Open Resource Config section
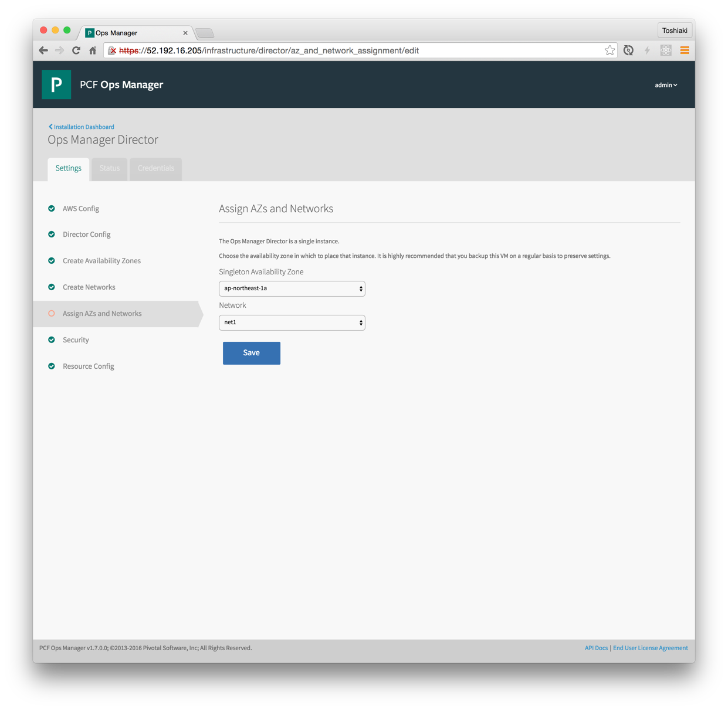This screenshot has height=710, width=728. (x=89, y=366)
